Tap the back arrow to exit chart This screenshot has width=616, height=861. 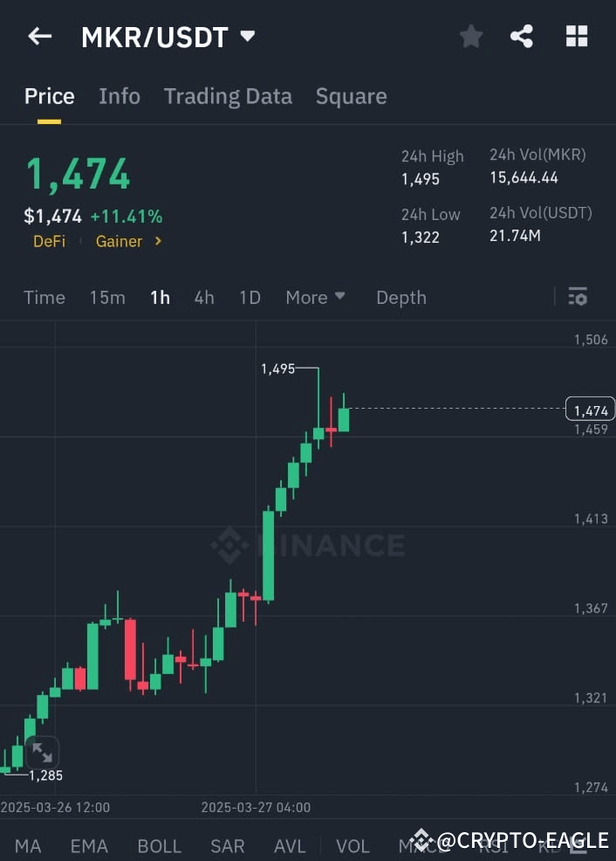click(x=39, y=36)
